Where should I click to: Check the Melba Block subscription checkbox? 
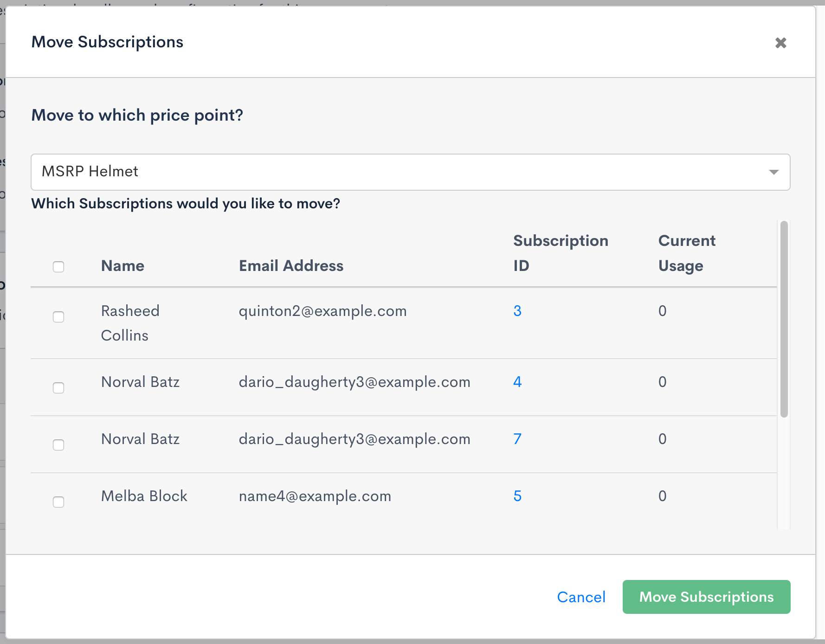pos(58,502)
